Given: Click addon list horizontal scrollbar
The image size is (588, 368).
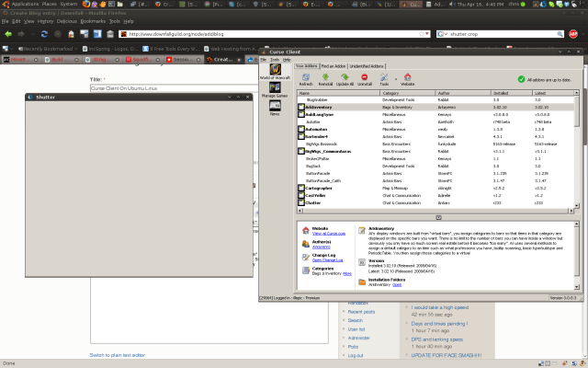Looking at the screenshot, I should (435, 211).
